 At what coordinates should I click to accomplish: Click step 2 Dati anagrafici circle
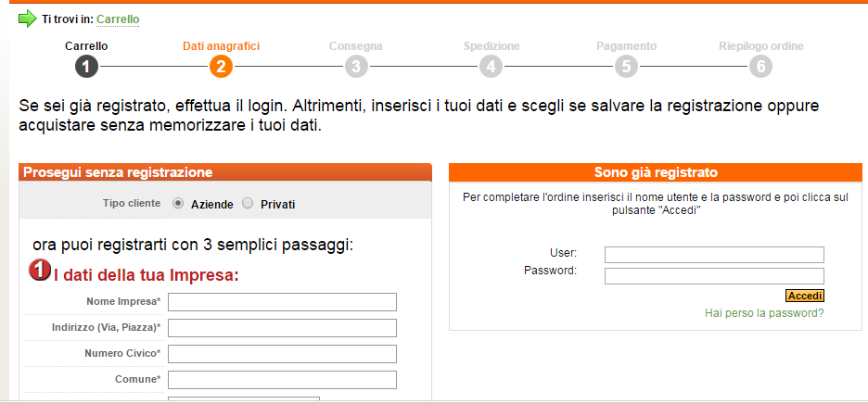click(x=221, y=66)
